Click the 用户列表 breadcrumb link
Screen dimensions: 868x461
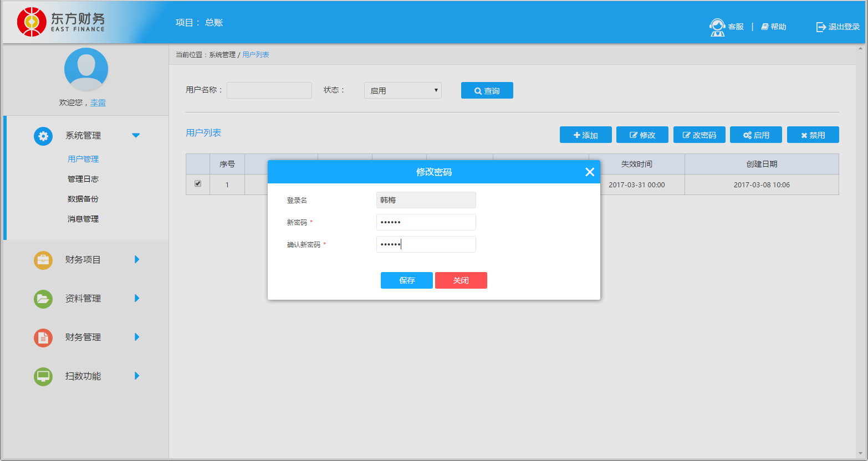pos(256,55)
